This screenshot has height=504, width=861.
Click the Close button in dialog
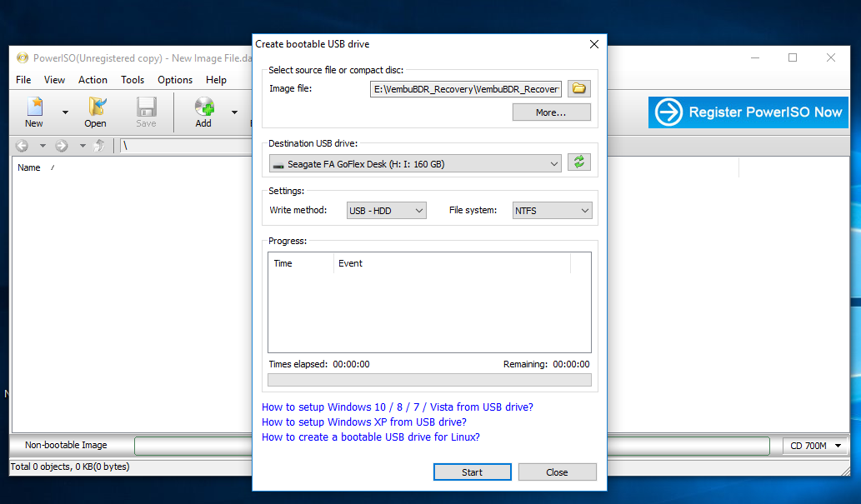(558, 472)
